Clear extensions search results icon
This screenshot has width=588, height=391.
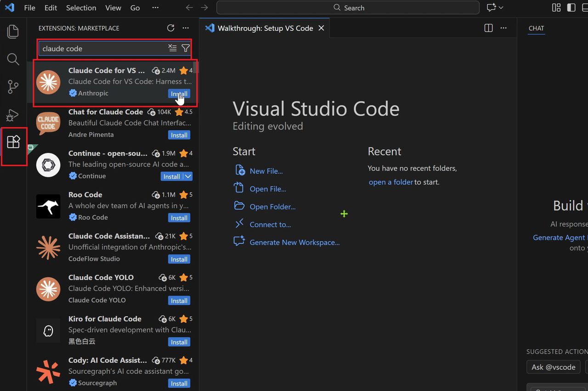pyautogui.click(x=172, y=48)
